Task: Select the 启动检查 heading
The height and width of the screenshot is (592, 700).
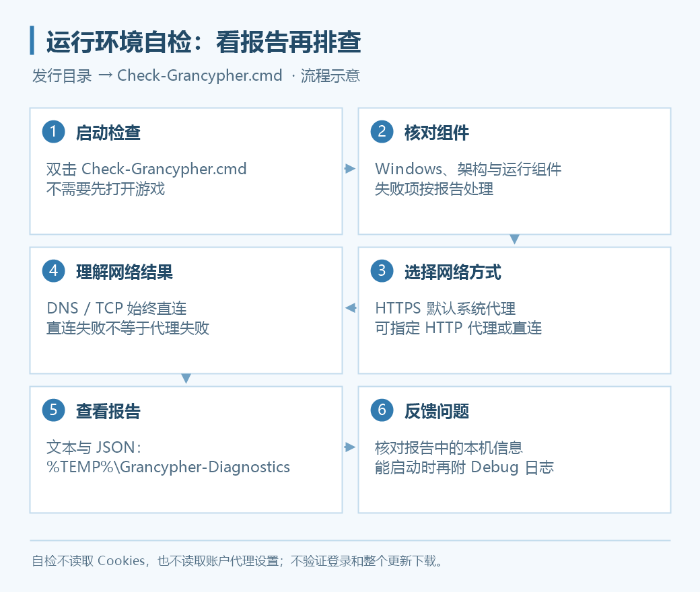Action: click(108, 133)
